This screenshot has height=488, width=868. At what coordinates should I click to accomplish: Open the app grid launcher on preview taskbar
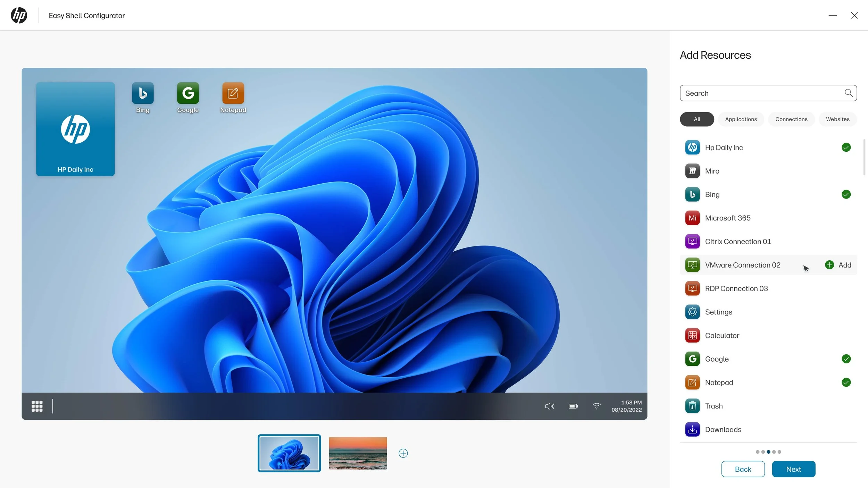point(37,406)
